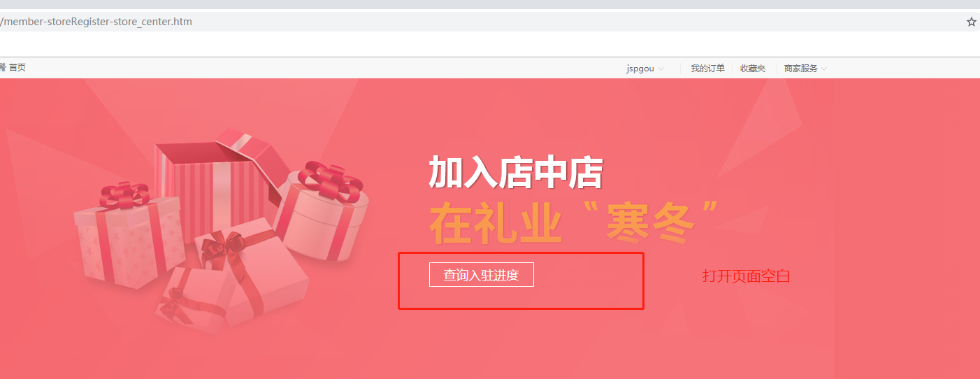Viewport: 980px width, 391px height.
Task: Click the center gift box with dark ribbon
Action: (252, 269)
